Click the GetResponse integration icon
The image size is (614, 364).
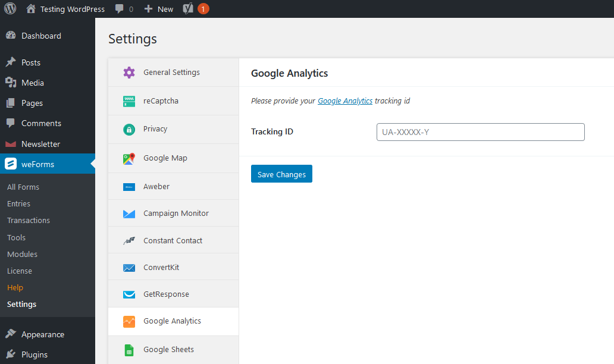tap(129, 294)
